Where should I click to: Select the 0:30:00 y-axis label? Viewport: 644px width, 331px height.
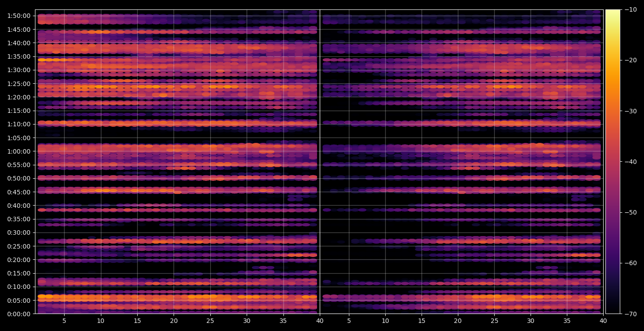point(19,232)
